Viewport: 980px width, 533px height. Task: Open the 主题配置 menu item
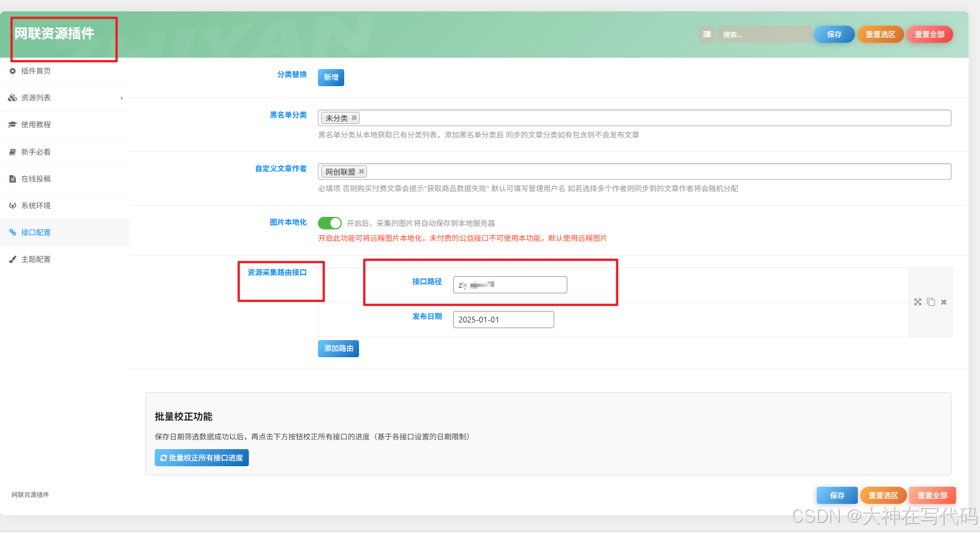point(64,259)
